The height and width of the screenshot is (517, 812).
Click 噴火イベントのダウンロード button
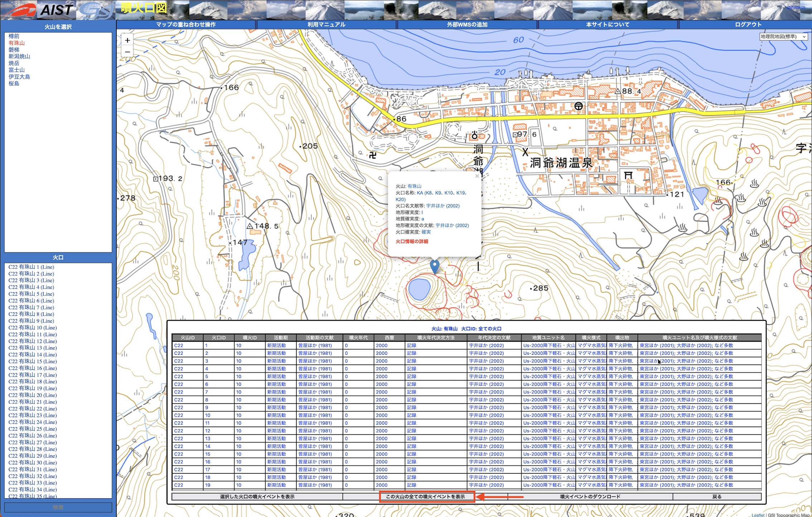point(590,497)
